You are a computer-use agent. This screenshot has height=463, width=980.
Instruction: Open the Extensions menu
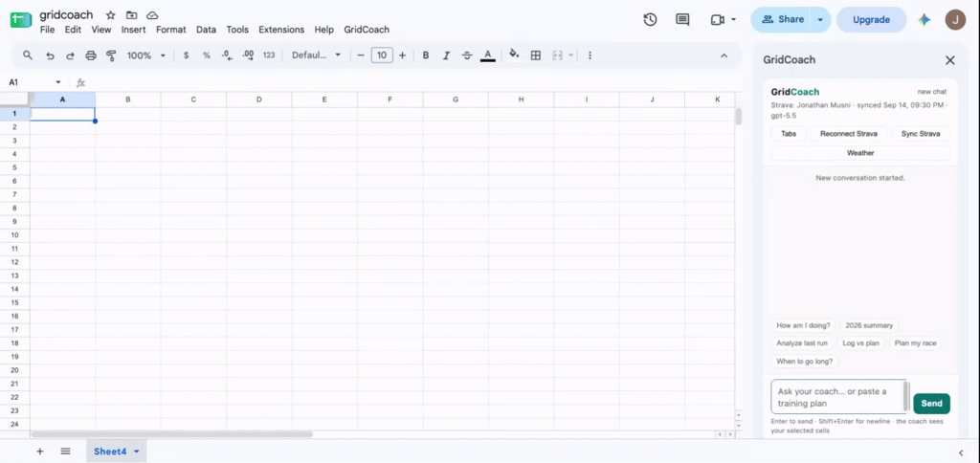tap(281, 30)
